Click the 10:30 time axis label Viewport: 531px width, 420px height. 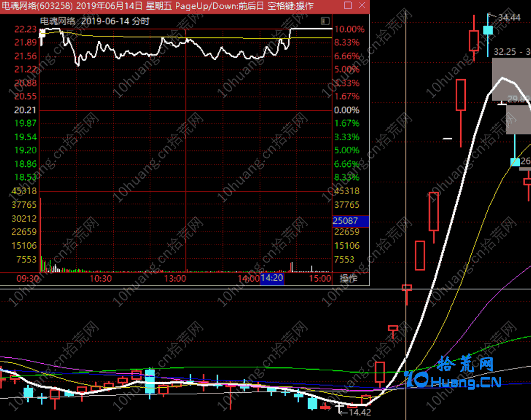(101, 279)
